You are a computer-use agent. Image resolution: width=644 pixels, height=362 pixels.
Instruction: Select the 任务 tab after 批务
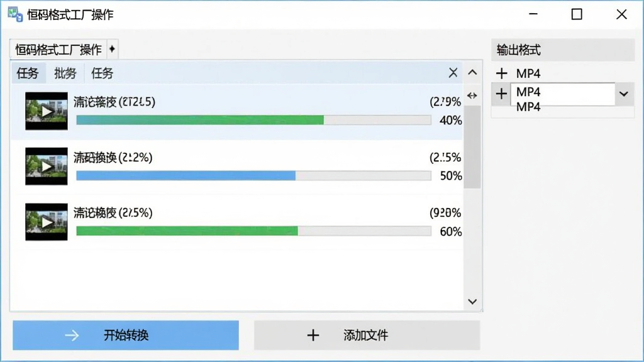(x=102, y=73)
